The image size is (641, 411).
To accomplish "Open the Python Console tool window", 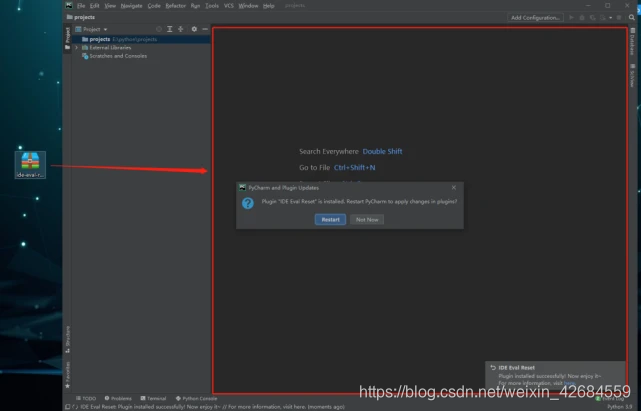I will [x=197, y=398].
